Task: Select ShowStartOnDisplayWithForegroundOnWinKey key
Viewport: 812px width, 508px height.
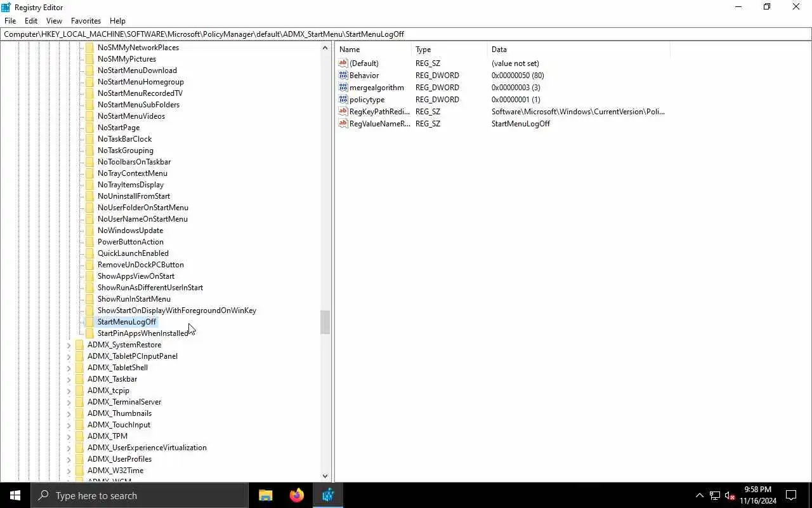Action: (177, 311)
